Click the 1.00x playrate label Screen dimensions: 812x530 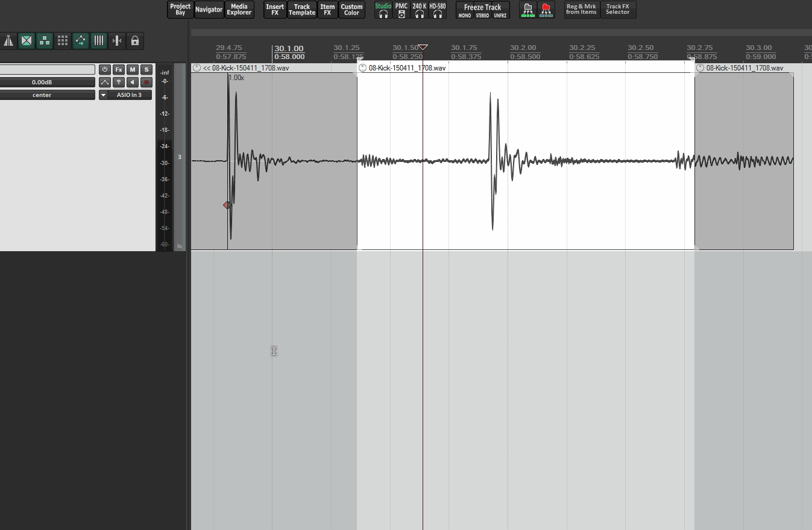point(236,78)
